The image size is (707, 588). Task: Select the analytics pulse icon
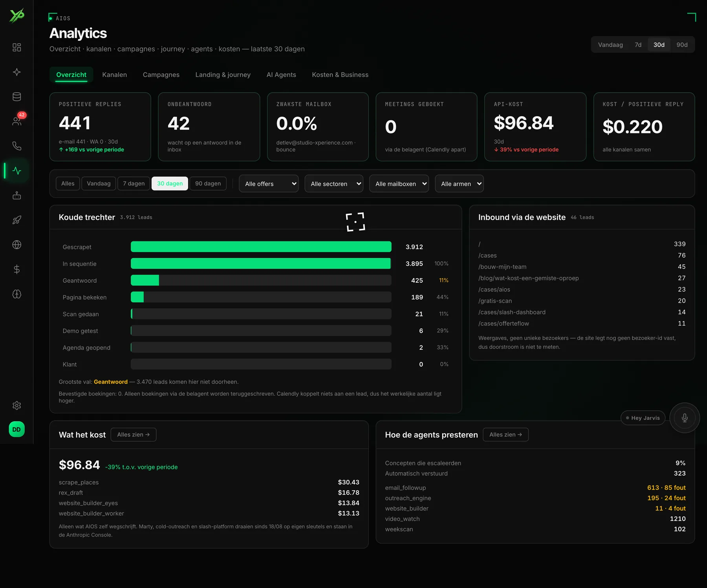[16, 171]
